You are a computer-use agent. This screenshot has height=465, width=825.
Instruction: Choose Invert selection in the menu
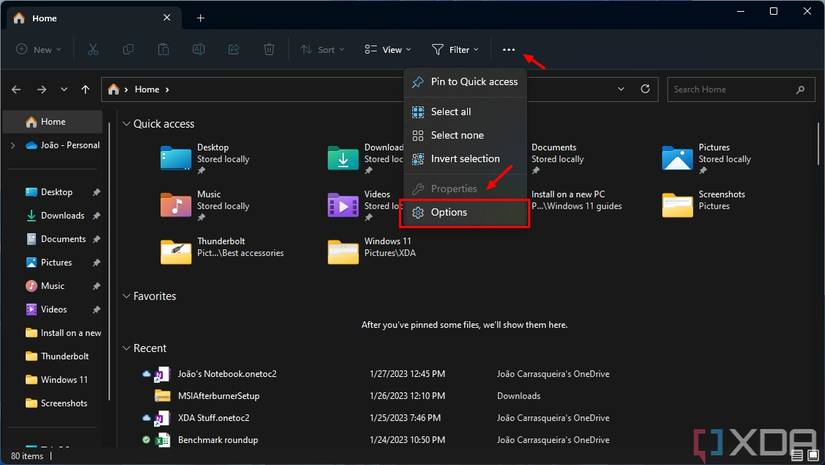465,159
